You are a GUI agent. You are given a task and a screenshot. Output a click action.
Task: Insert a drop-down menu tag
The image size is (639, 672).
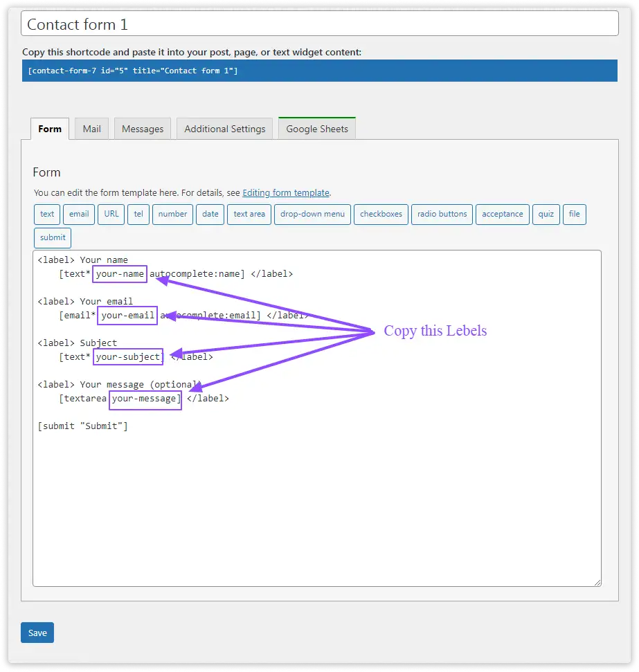[x=312, y=215]
